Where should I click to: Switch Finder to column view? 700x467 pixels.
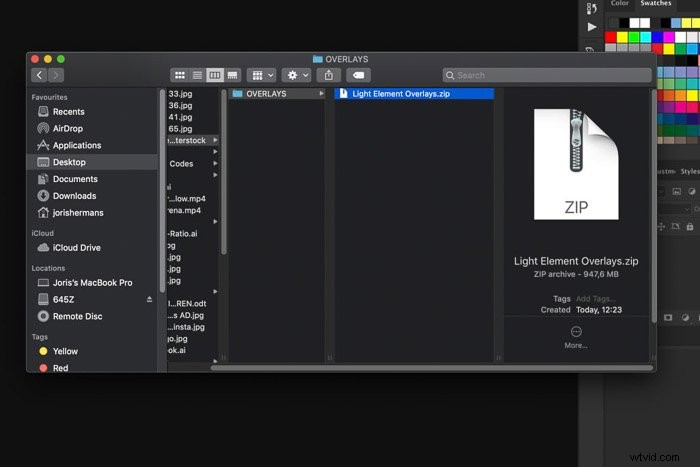(215, 75)
